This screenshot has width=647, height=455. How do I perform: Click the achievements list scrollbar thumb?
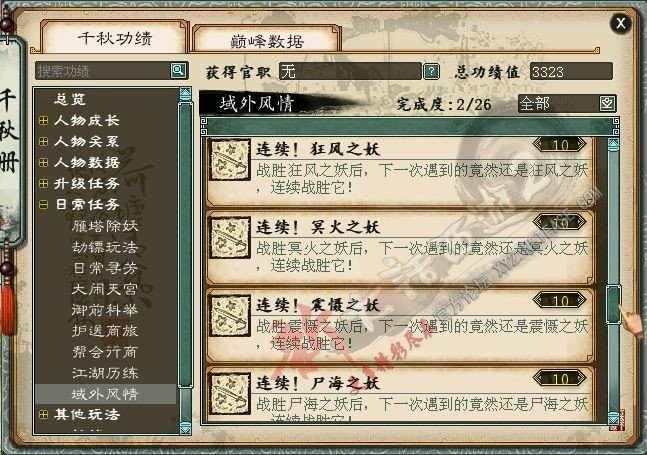[x=613, y=304]
